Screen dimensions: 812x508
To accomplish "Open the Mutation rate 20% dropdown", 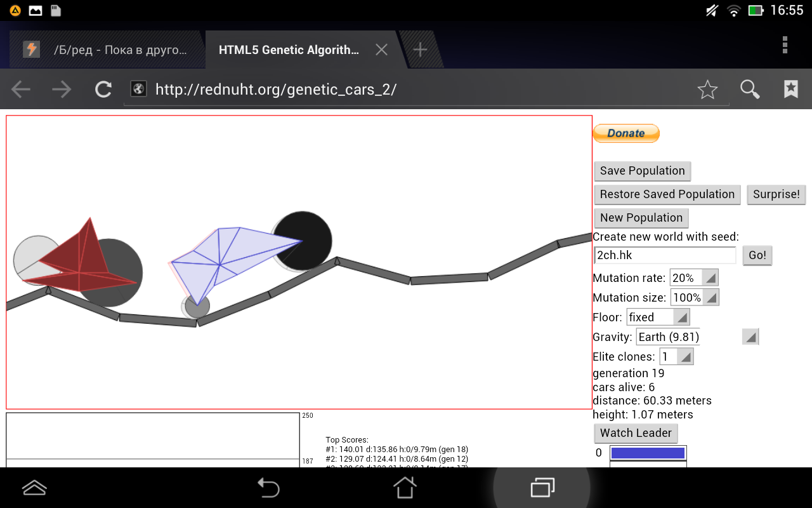I will point(694,277).
